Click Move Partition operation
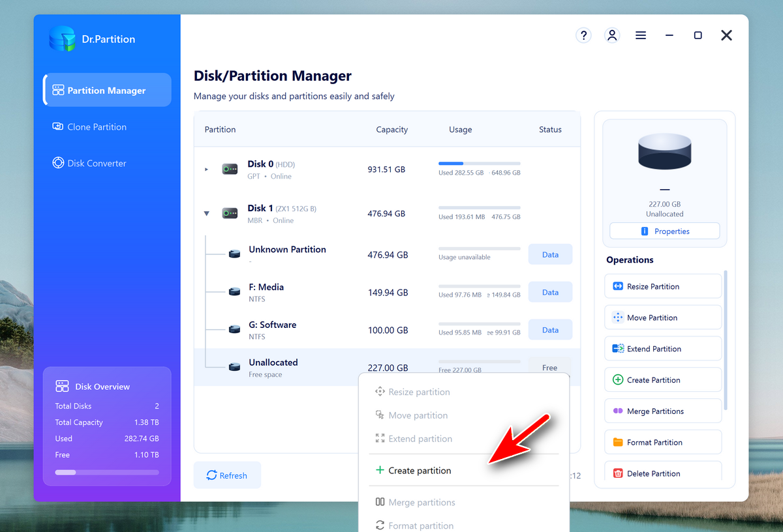The height and width of the screenshot is (532, 783). (663, 318)
